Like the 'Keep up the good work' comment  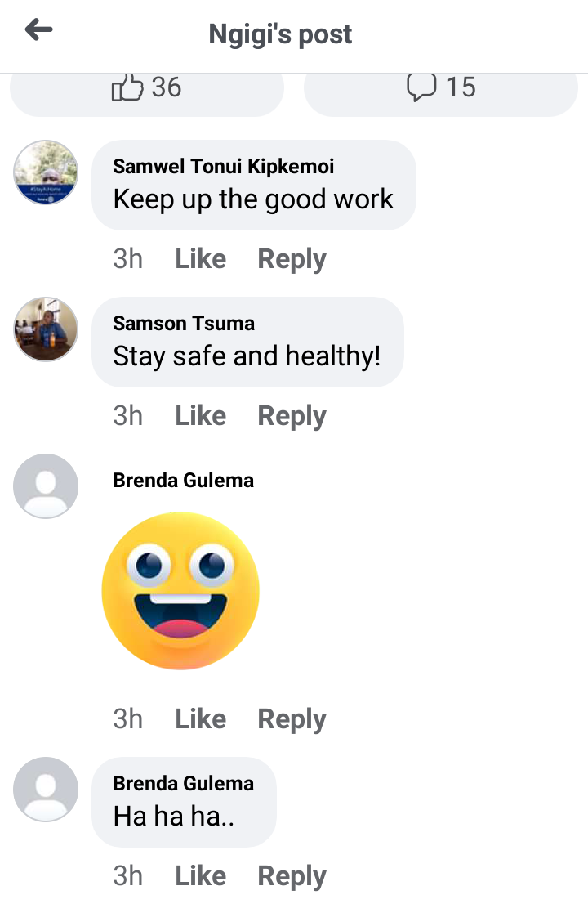(x=200, y=259)
